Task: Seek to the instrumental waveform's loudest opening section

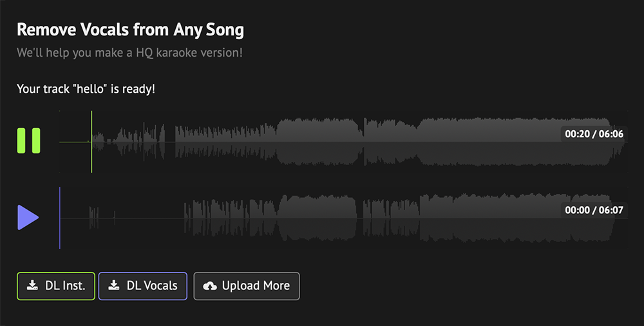Action: (316, 141)
